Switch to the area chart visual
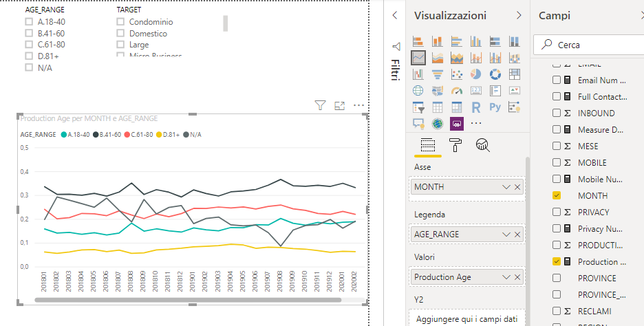This screenshot has width=644, height=326. coord(438,58)
